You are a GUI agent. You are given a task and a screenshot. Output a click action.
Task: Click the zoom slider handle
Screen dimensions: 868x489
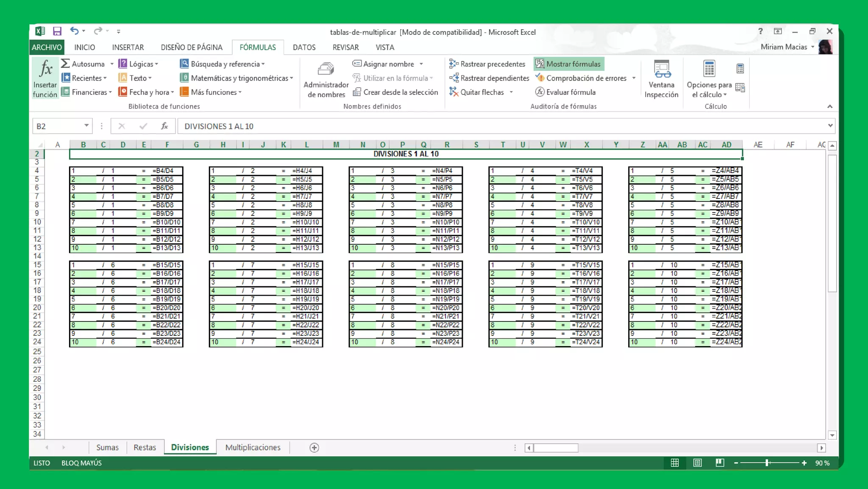[767, 463]
